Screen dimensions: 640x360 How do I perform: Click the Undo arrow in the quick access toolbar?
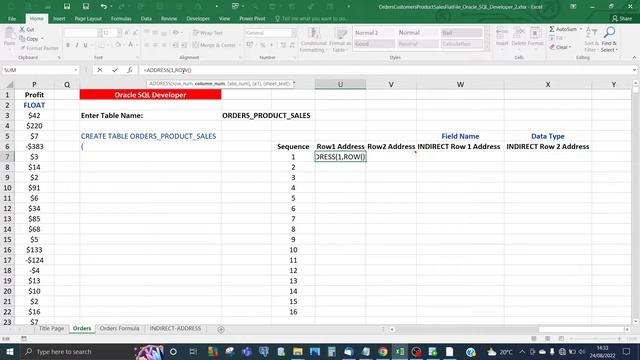point(104,7)
